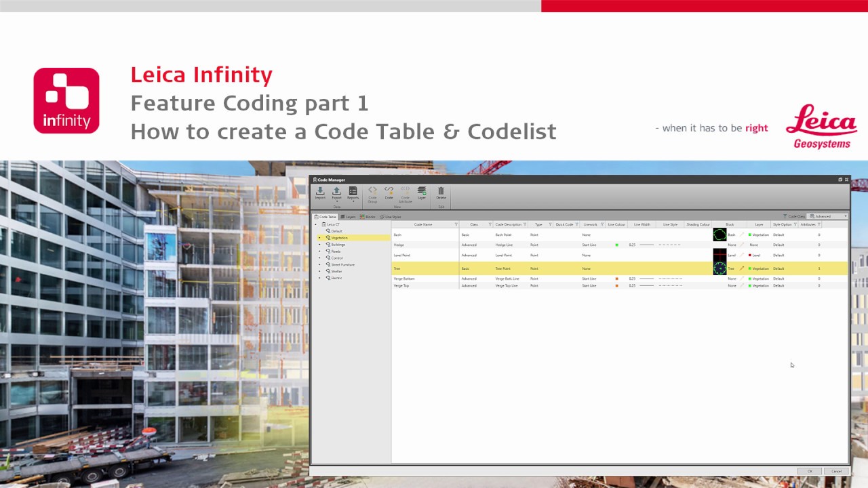868x488 pixels.
Task: Add a new Layer from the toolbar
Action: click(x=422, y=193)
